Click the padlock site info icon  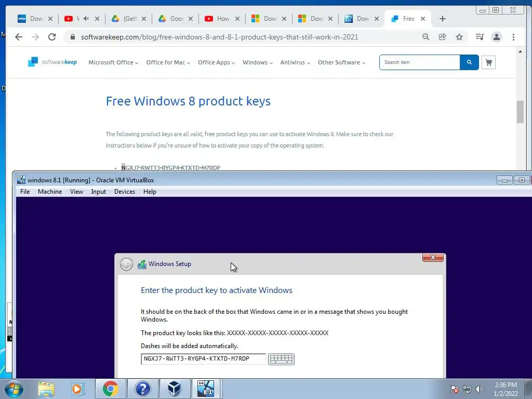point(72,37)
